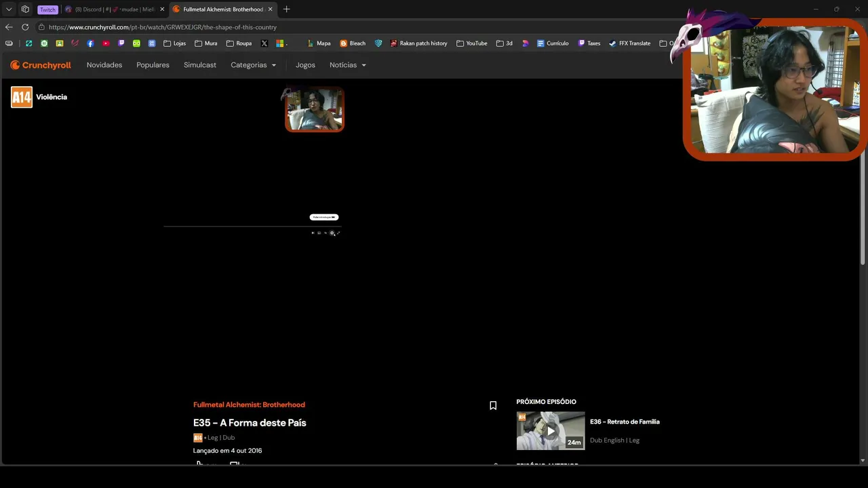Viewport: 868px width, 488px height.
Task: Open the 3d bookmark folder
Action: coord(505,43)
